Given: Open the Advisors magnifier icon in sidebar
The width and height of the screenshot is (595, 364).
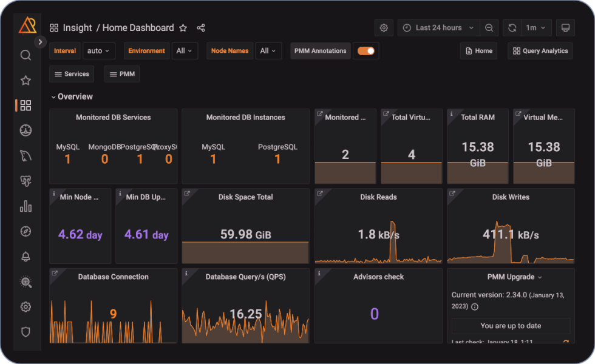Looking at the screenshot, I should [x=25, y=282].
